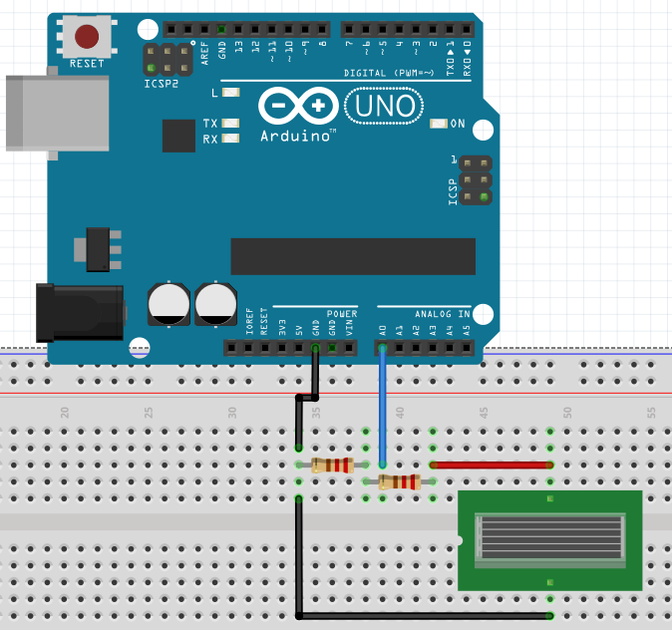This screenshot has width=672, height=630.
Task: Select the lower resistor near column 40
Action: click(x=400, y=481)
